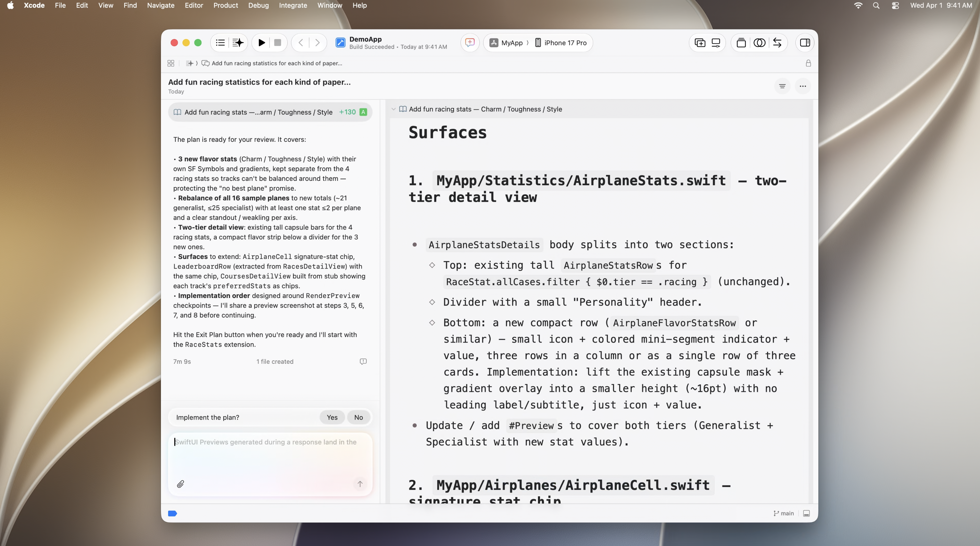Go back in navigation history
Screen dimensions: 980x546
(301, 42)
